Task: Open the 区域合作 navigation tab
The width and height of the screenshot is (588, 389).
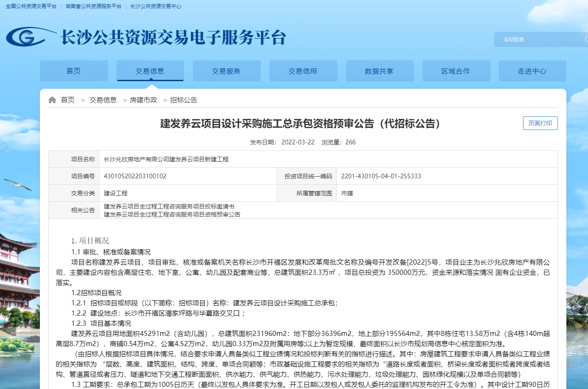Action: pyautogui.click(x=456, y=71)
